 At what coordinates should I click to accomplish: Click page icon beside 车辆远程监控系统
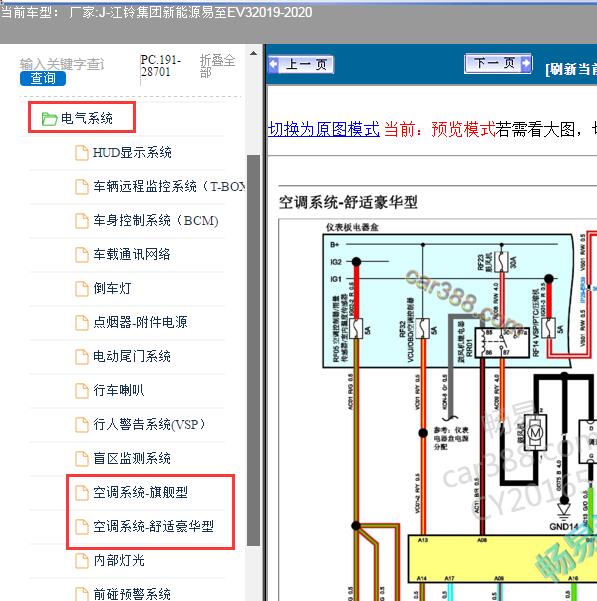tap(82, 187)
